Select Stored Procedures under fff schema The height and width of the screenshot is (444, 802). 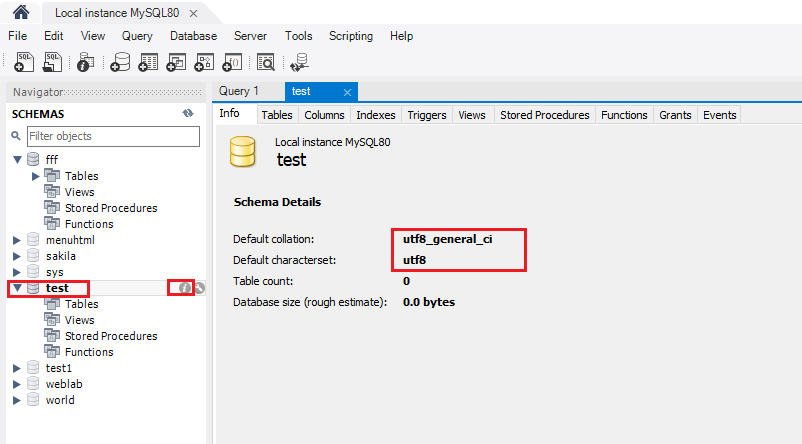pyautogui.click(x=111, y=208)
